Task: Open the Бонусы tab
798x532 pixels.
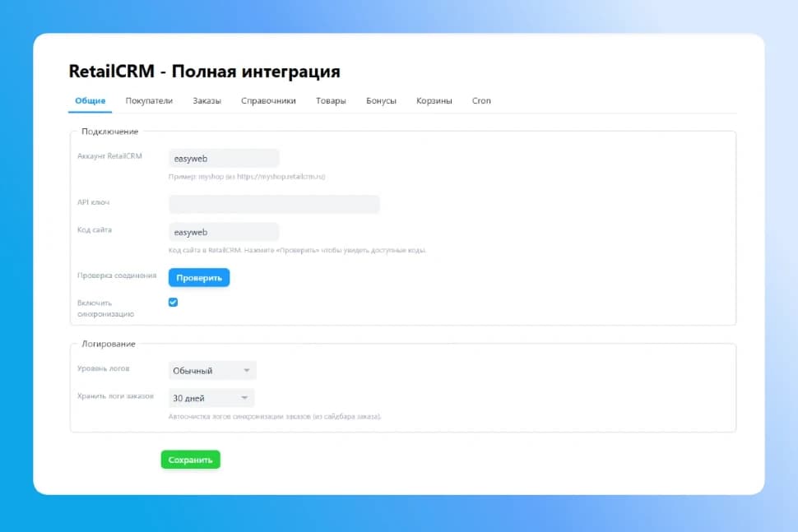Action: 381,100
